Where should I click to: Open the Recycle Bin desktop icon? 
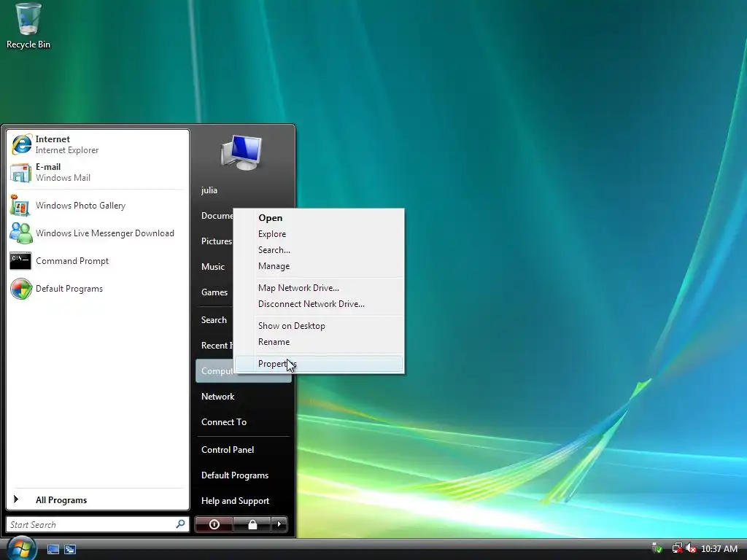click(28, 26)
